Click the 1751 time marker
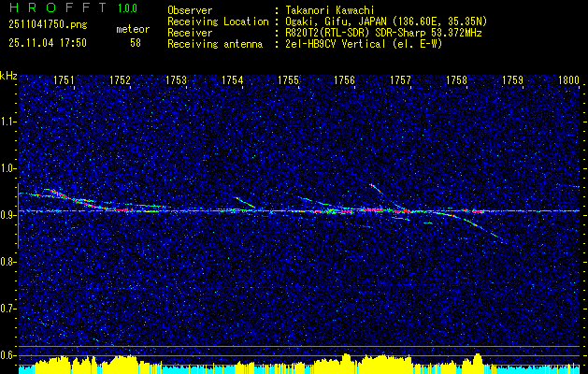The width and height of the screenshot is (588, 374). pos(65,81)
